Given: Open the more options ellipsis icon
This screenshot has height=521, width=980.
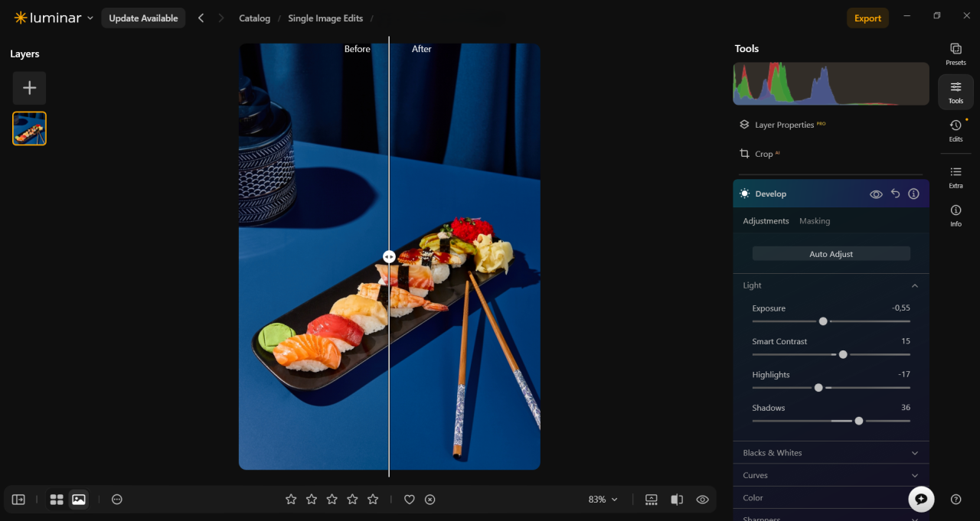Looking at the screenshot, I should [117, 500].
